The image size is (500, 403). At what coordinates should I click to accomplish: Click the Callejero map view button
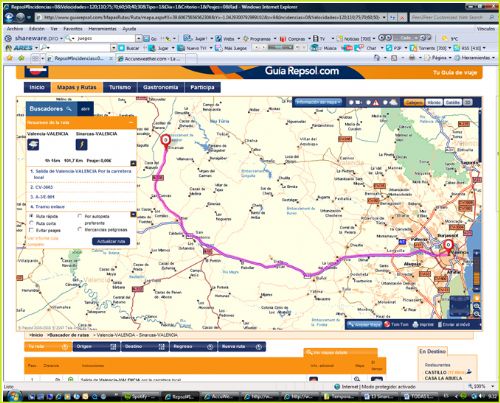click(414, 102)
